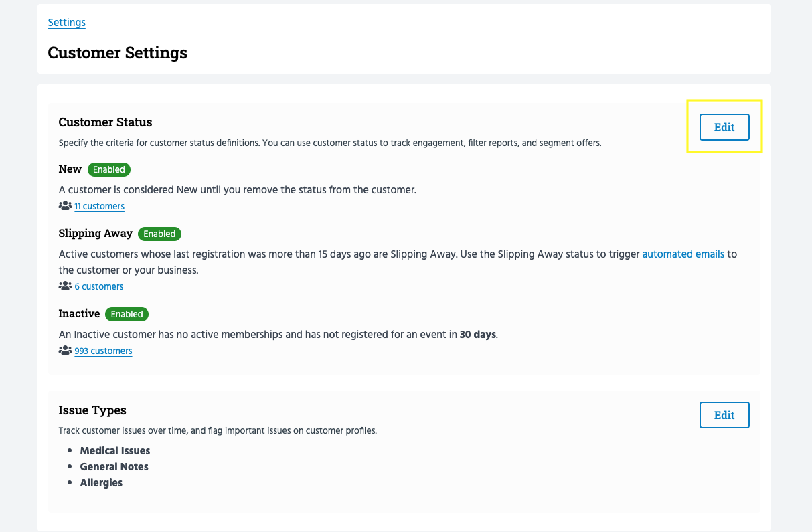Screen dimensions: 812x532
Task: Click the Enabled badge next to Inactive
Action: 127,314
